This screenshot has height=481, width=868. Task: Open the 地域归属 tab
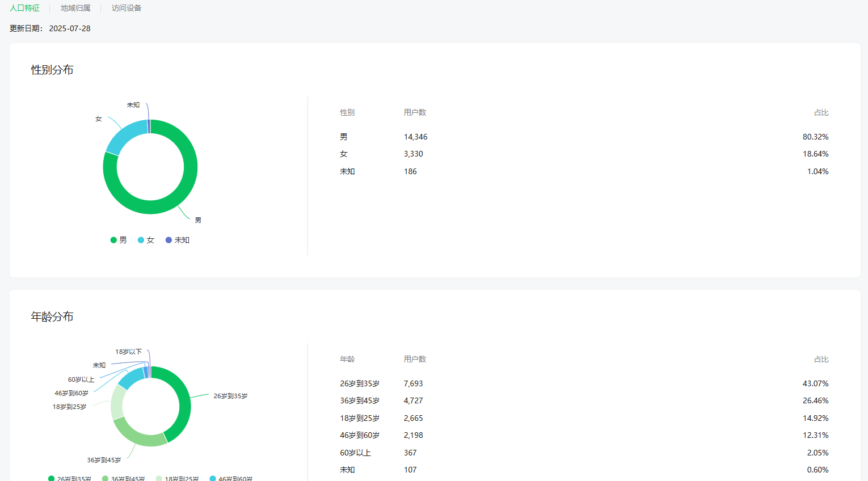(75, 8)
